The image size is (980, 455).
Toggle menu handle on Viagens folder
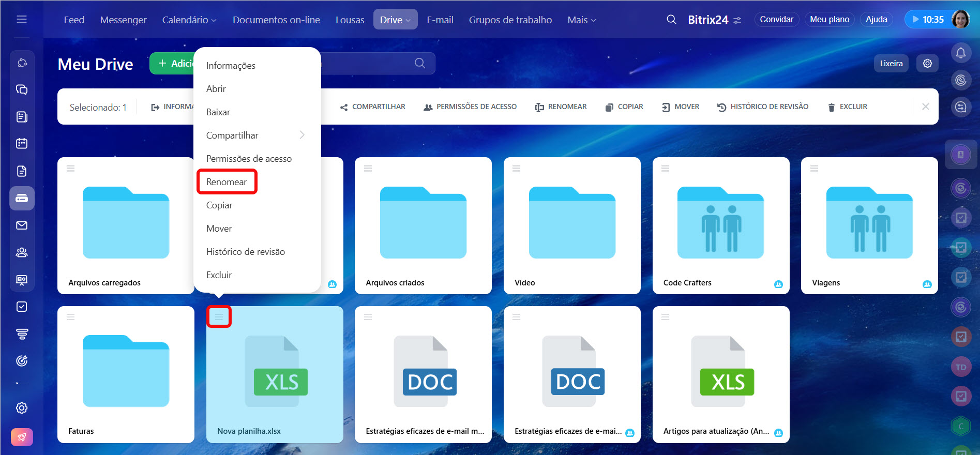point(814,169)
